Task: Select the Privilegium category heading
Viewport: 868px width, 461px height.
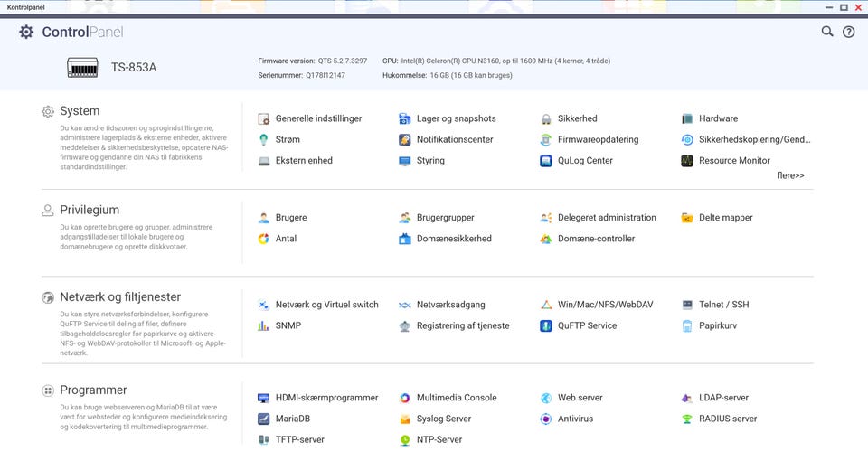Action: [x=90, y=210]
